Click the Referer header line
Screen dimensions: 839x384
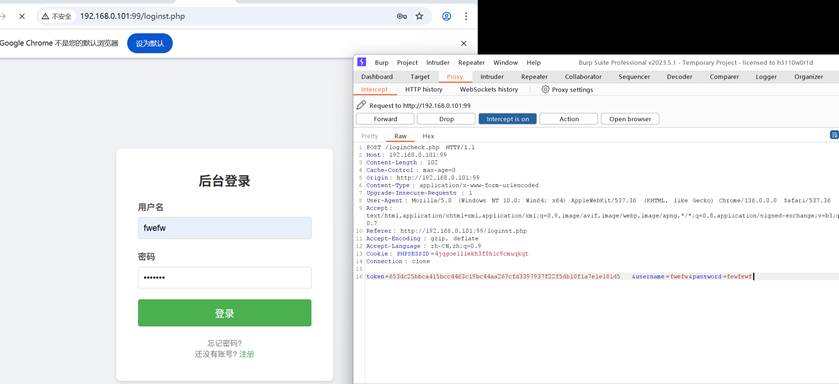(446, 231)
